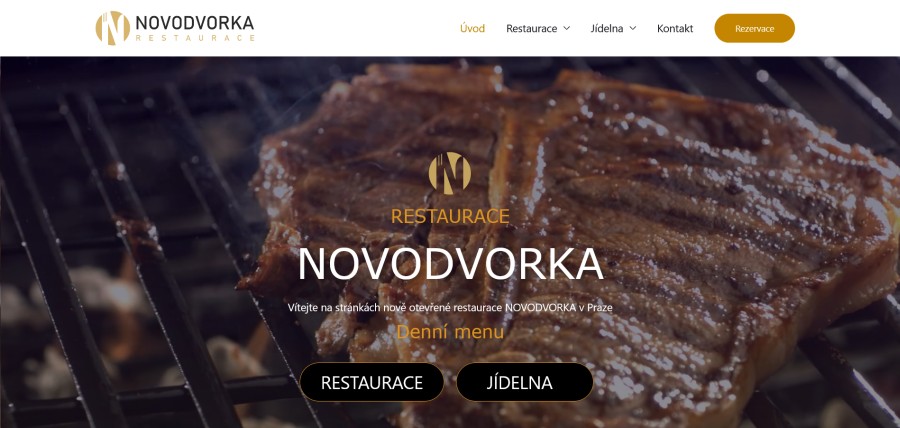The width and height of the screenshot is (900, 428).
Task: Open the Denní menu link
Action: coord(450,332)
